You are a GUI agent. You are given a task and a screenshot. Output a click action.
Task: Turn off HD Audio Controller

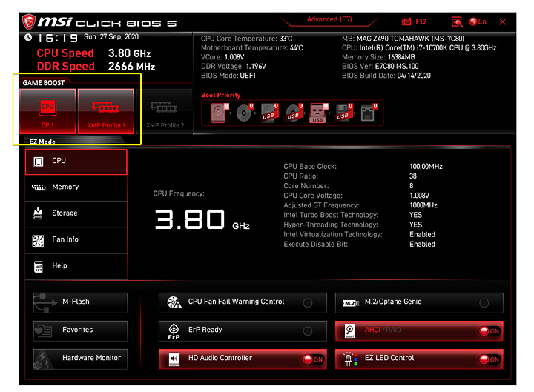(243, 359)
